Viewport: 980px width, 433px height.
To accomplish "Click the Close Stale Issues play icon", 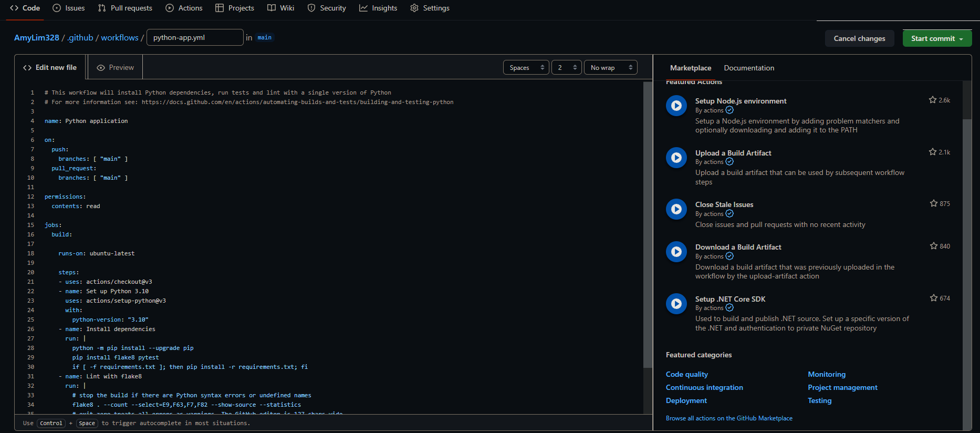I will (x=676, y=209).
